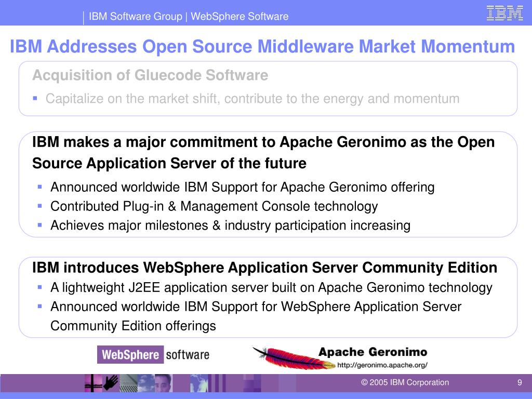
Task: Open the geronimo.apache.org link
Action: (382, 365)
